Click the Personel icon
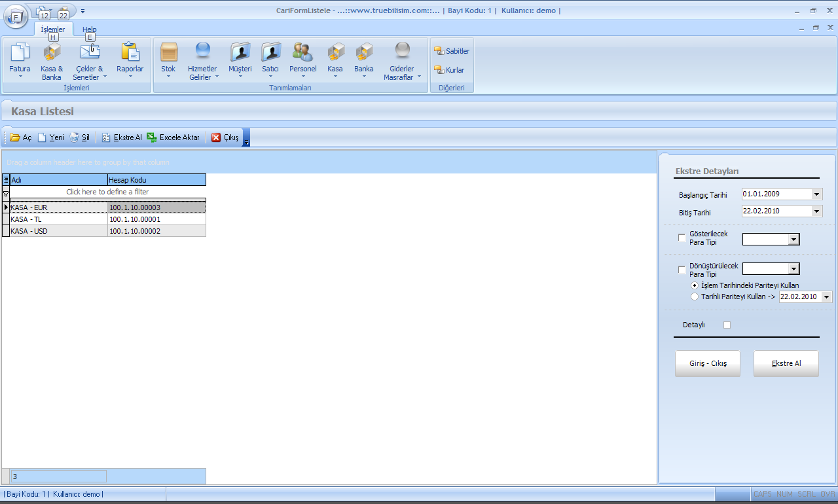The image size is (838, 504). (302, 54)
